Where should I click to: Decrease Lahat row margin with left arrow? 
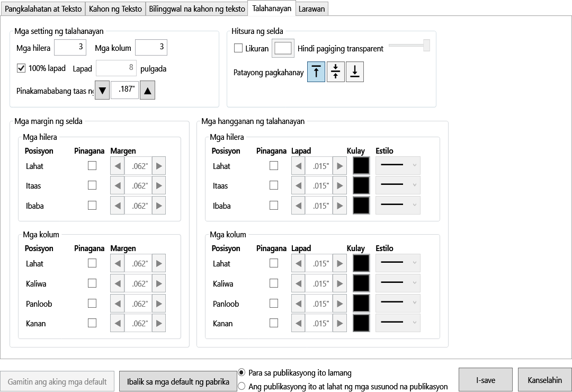click(118, 166)
